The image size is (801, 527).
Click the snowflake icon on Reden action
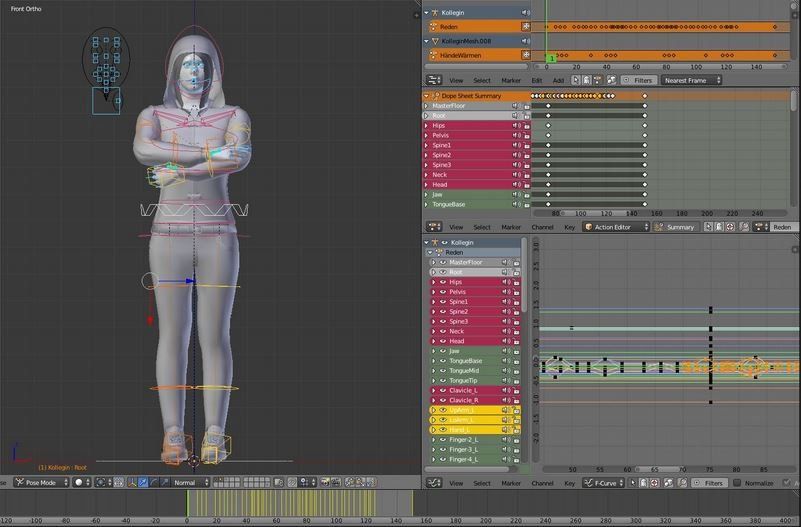pyautogui.click(x=527, y=27)
